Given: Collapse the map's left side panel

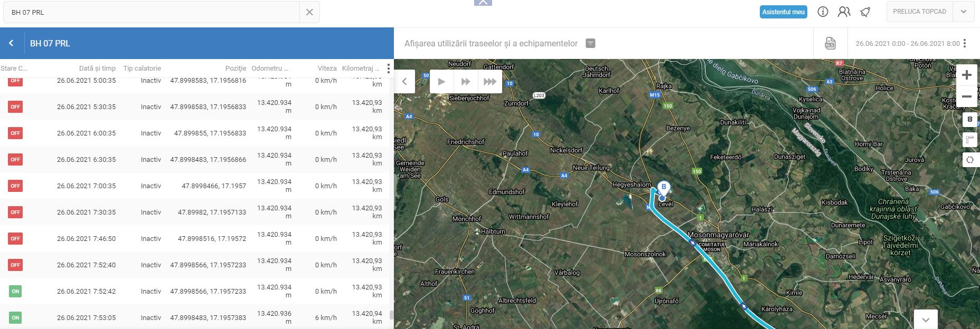Looking at the screenshot, I should coord(404,81).
